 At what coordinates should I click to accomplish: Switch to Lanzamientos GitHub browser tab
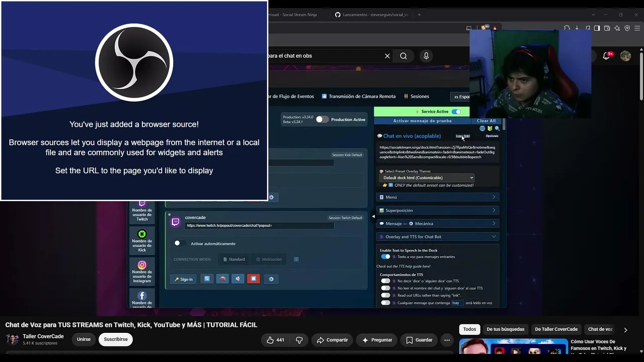pos(372,15)
